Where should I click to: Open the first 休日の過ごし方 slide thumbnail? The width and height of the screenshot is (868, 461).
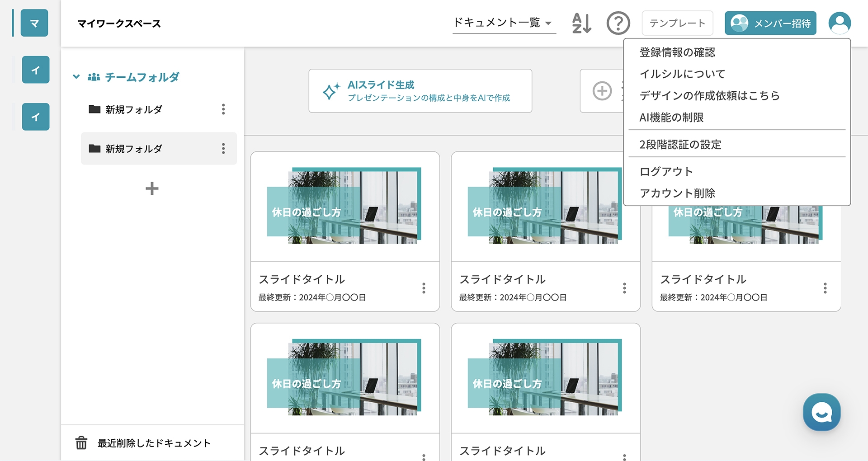tap(345, 207)
